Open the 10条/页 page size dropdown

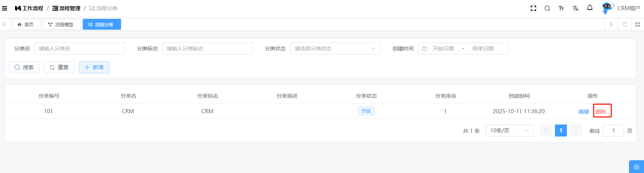point(509,131)
